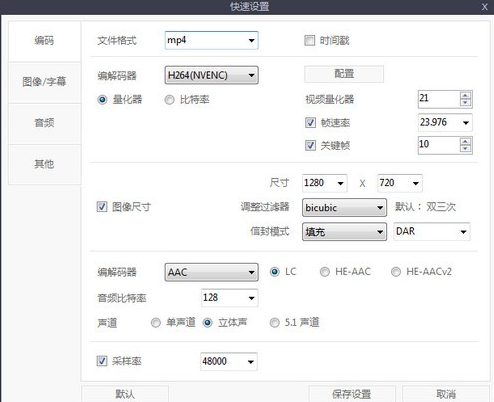Open the 48000 sample rate dropdown
494x402 pixels.
tap(229, 361)
